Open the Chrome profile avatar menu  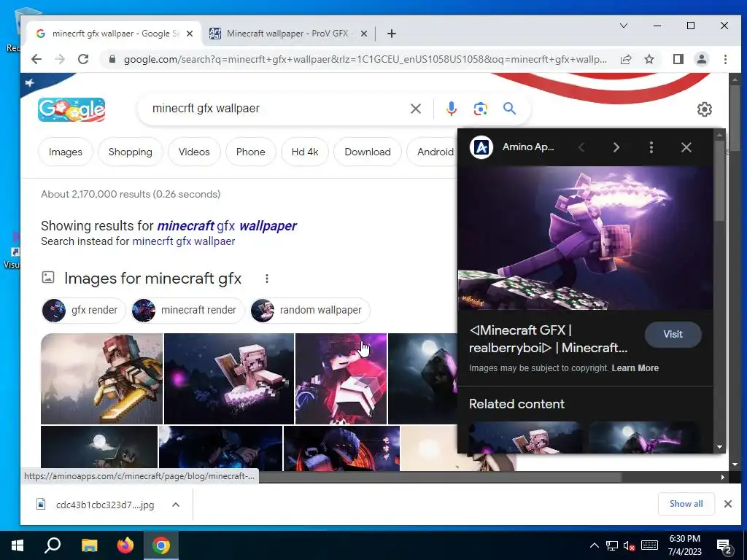coord(701,59)
